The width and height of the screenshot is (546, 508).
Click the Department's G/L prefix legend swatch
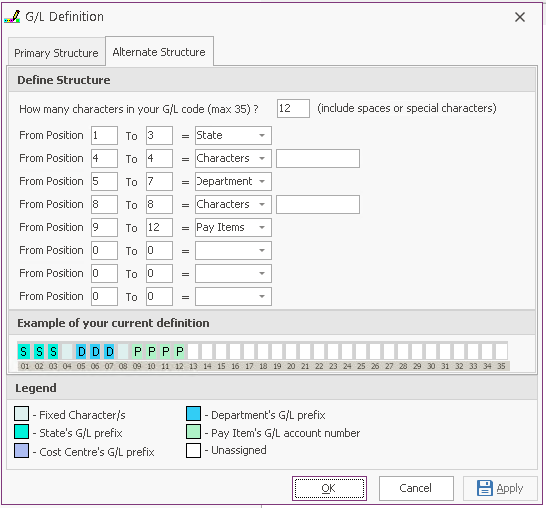pos(193,413)
